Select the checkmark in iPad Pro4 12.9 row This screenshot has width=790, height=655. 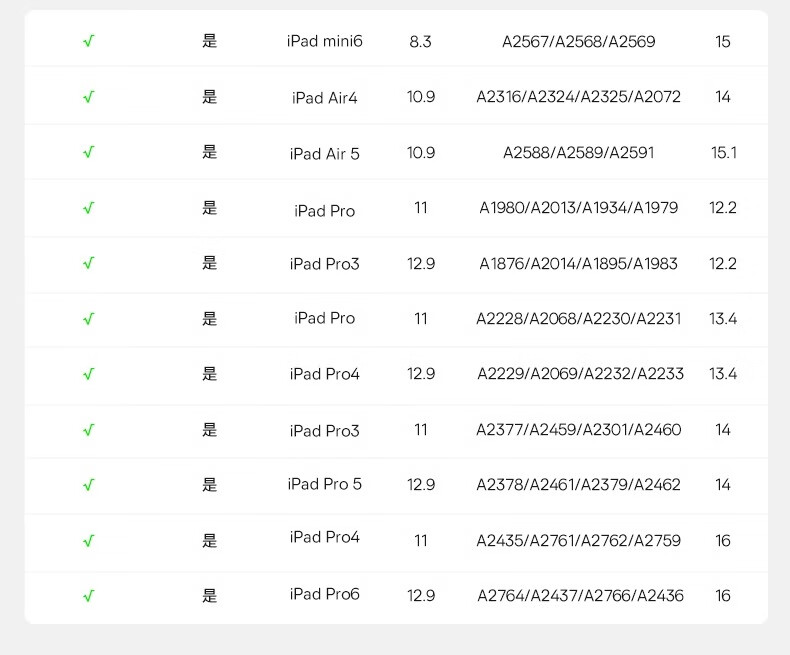(89, 374)
